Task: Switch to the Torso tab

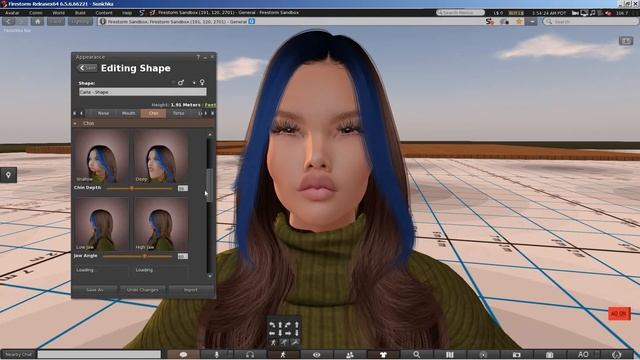Action: [x=178, y=113]
